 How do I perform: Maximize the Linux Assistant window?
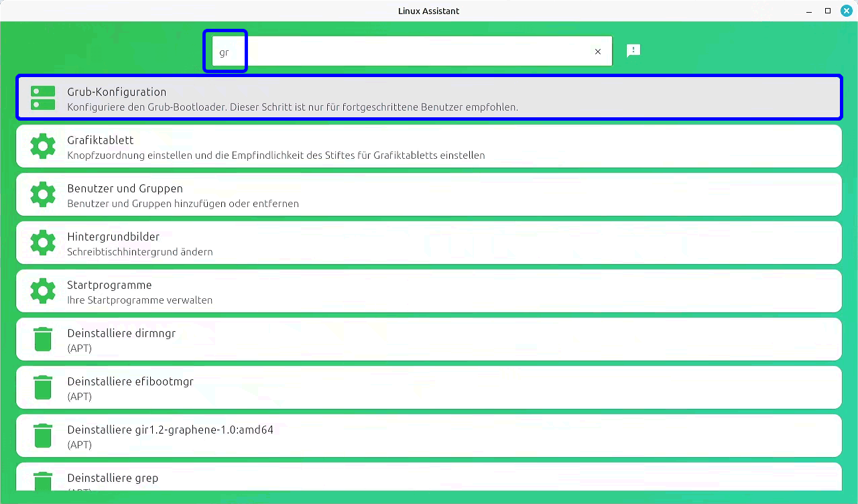pos(828,11)
